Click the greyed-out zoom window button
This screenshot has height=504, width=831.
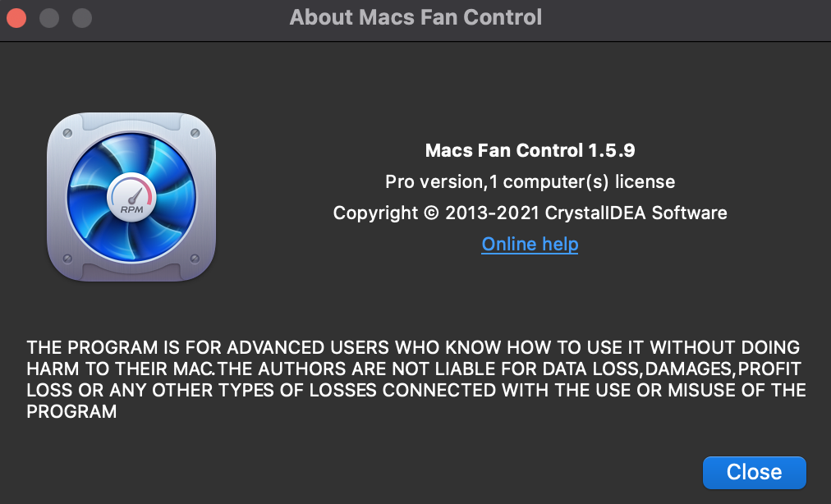coord(82,17)
